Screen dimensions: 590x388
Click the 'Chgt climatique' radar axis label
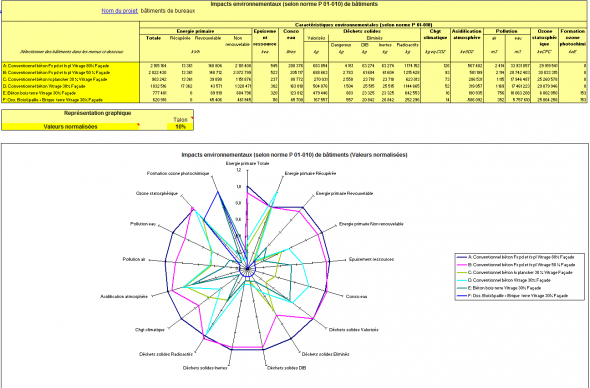click(150, 330)
